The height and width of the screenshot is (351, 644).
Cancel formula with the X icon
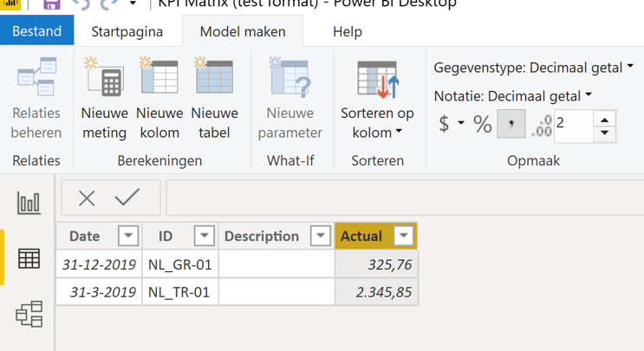[87, 198]
